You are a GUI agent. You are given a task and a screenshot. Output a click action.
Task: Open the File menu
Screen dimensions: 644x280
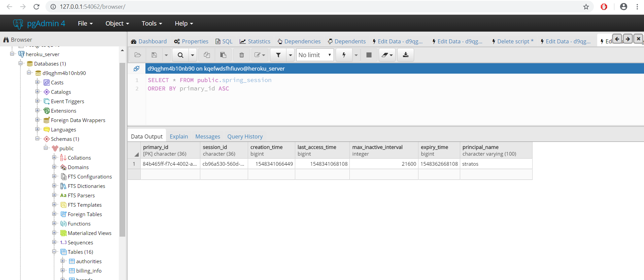[85, 24]
